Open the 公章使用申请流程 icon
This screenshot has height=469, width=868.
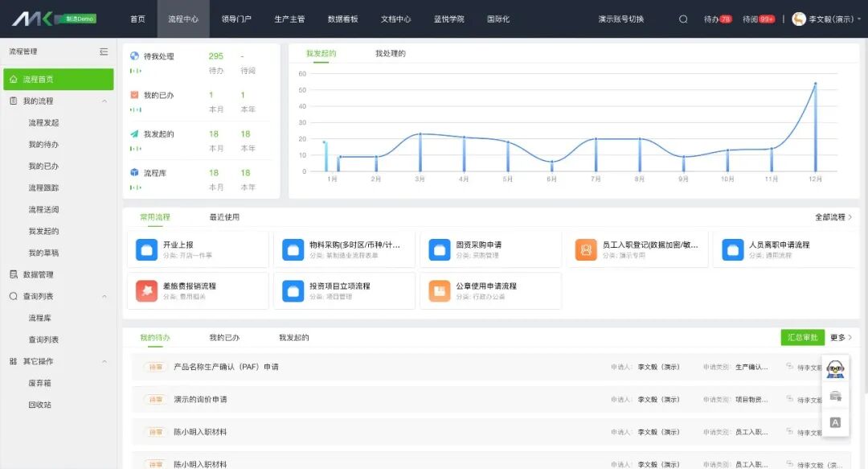(440, 291)
